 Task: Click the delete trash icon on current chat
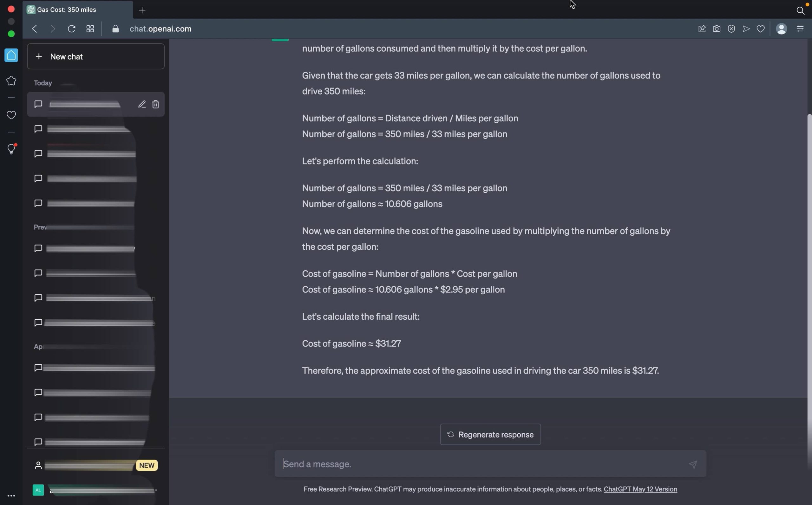click(155, 104)
